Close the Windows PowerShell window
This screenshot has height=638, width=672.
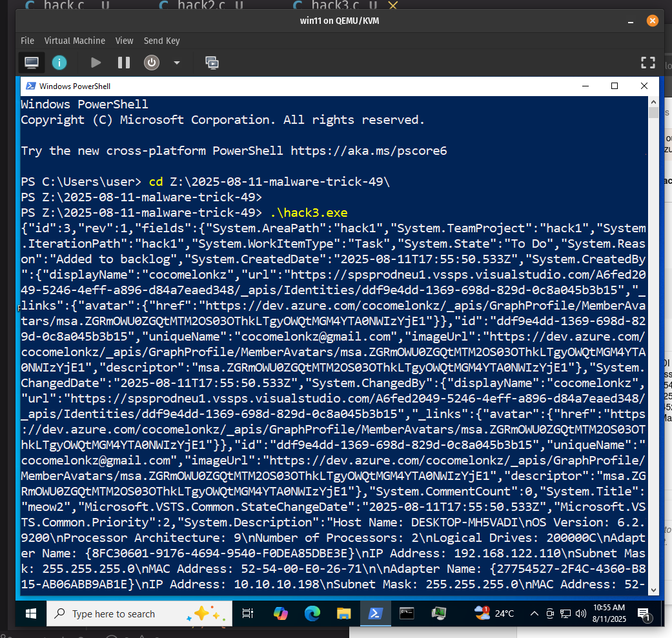coord(644,86)
